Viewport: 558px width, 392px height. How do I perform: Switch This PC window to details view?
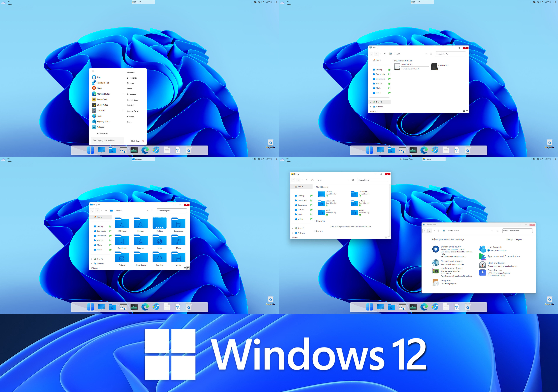coord(464,111)
